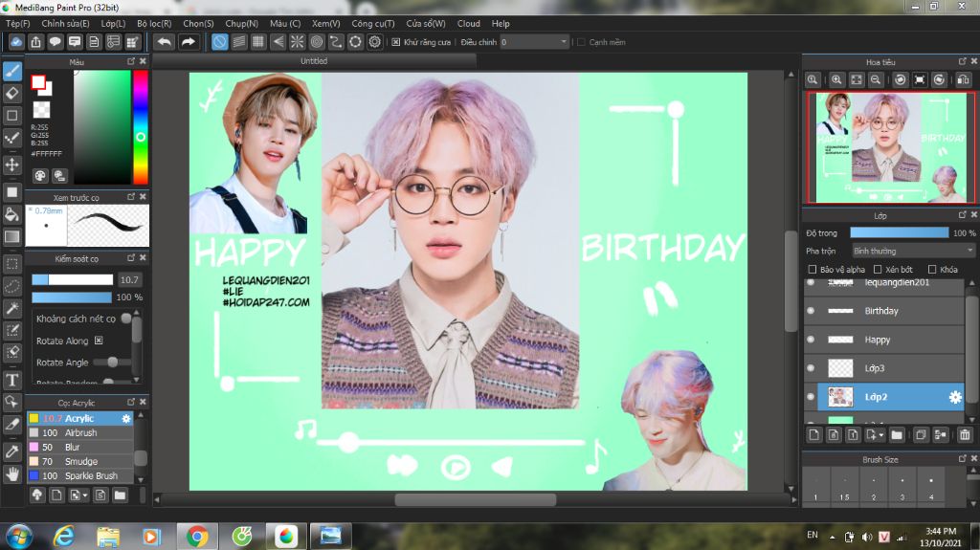Hide the Happy layer
This screenshot has width=980, height=550.
point(811,340)
